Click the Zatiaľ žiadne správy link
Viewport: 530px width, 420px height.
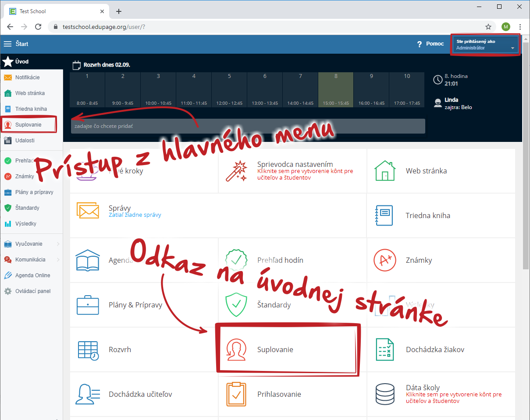135,215
